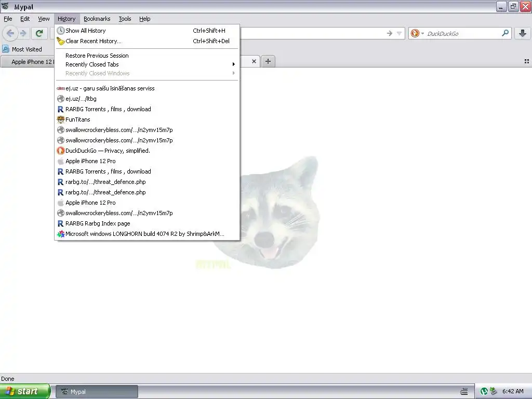Screen dimensions: 532x399
Task: Open Microsoft windows LONGHORN build entry
Action: (x=147, y=234)
